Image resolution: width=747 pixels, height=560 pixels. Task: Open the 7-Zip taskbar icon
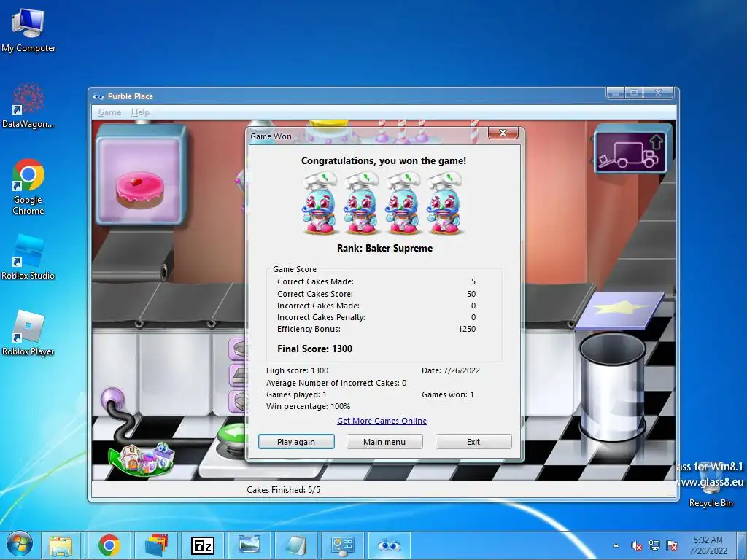pos(203,545)
